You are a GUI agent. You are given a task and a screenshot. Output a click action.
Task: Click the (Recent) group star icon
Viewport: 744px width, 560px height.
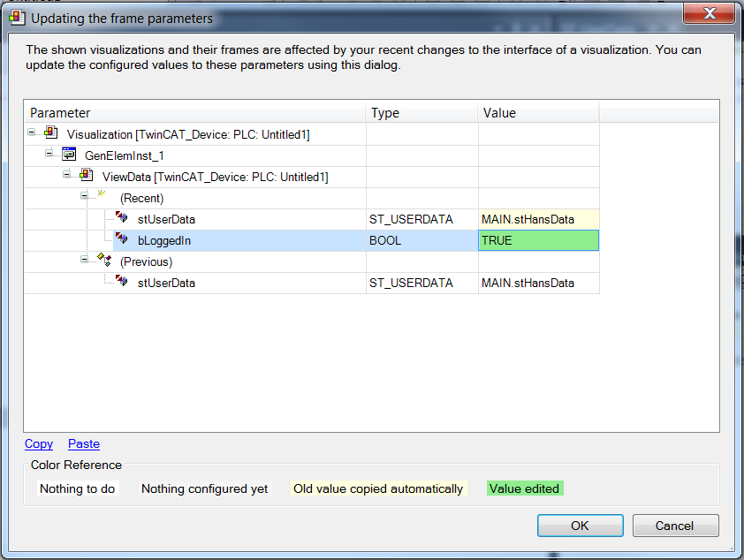101,193
